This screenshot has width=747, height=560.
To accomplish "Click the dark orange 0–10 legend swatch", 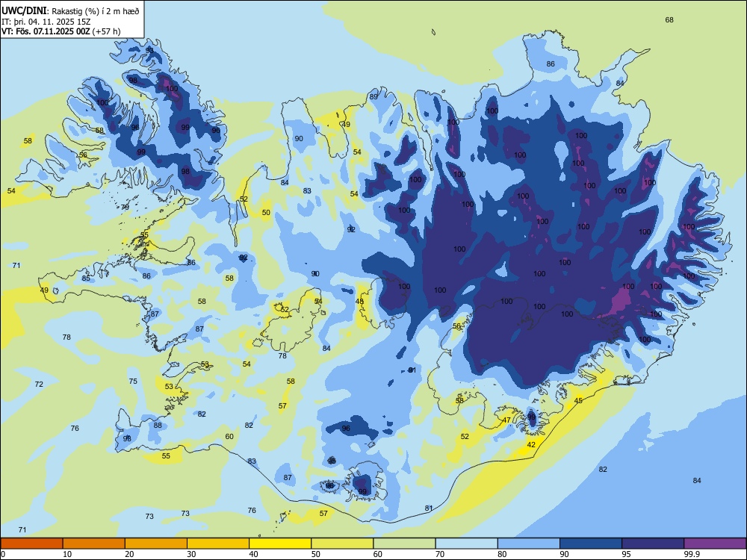I will (x=31, y=544).
